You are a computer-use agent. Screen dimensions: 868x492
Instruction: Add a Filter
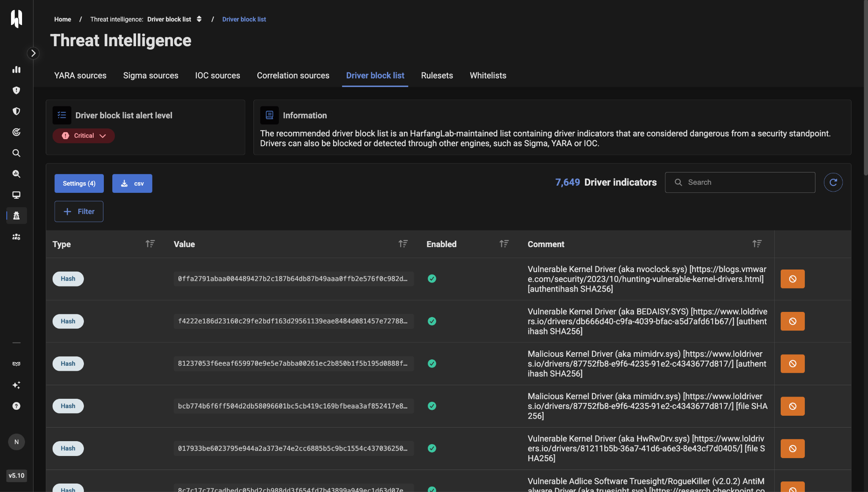(79, 211)
